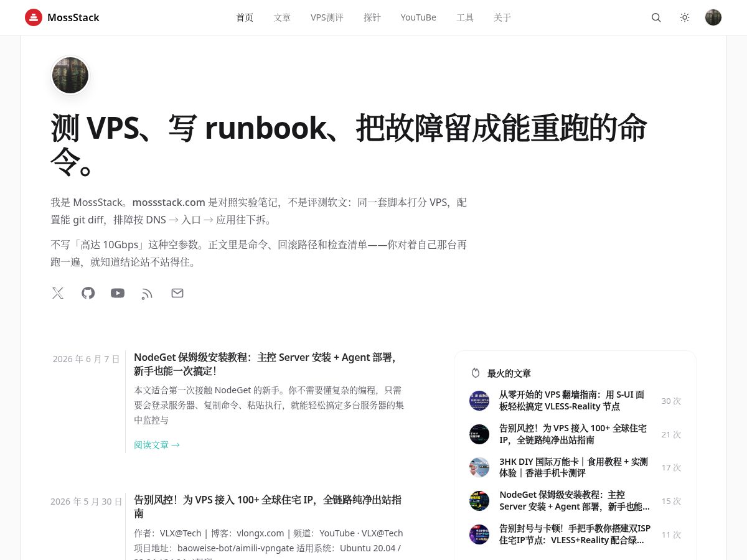Open the VPS测评 navigation item
Image resolution: width=747 pixels, height=560 pixels.
click(x=327, y=17)
